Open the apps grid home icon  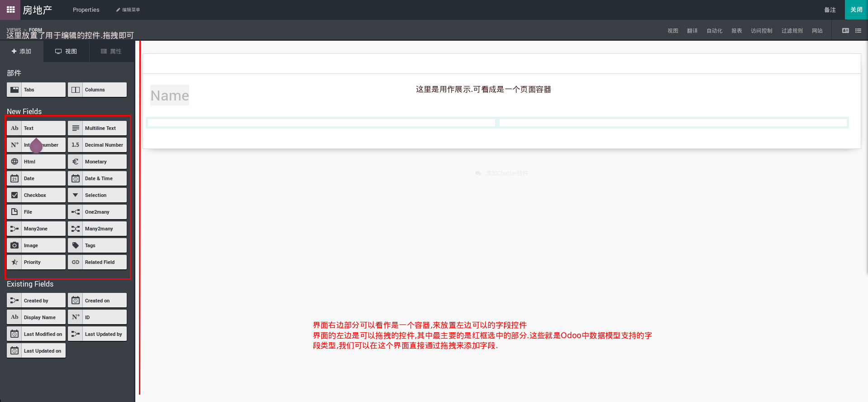[x=10, y=10]
